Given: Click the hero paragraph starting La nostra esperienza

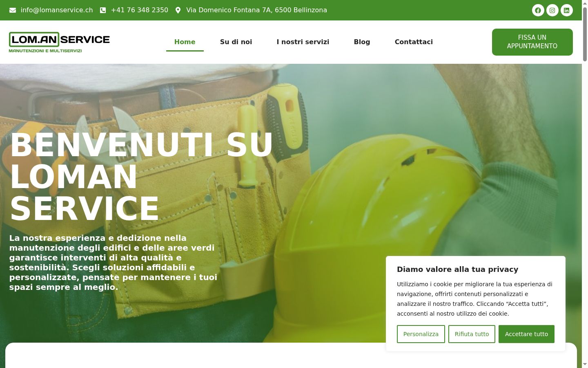Looking at the screenshot, I should [x=113, y=263].
